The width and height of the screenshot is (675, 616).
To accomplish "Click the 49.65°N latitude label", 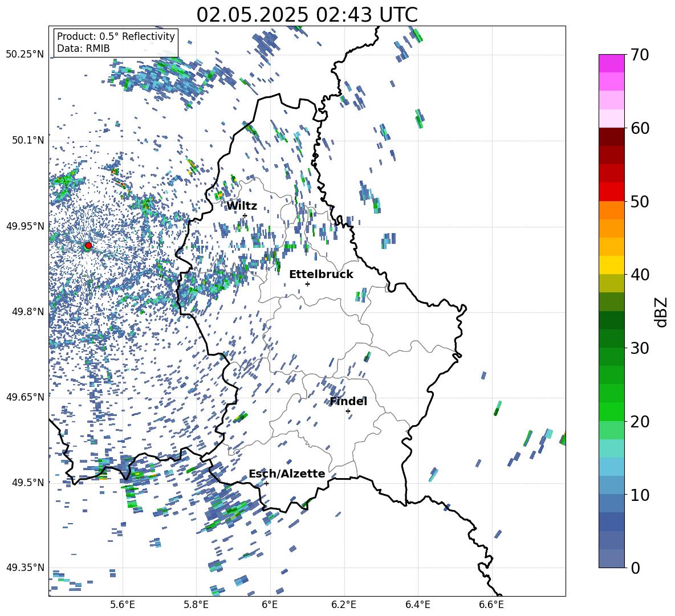I will pos(25,397).
